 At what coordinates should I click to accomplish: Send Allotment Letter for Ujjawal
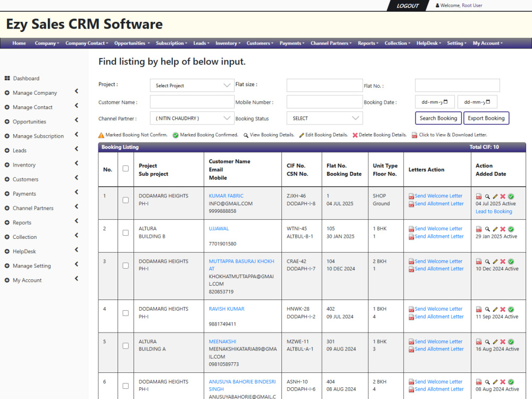[439, 237]
